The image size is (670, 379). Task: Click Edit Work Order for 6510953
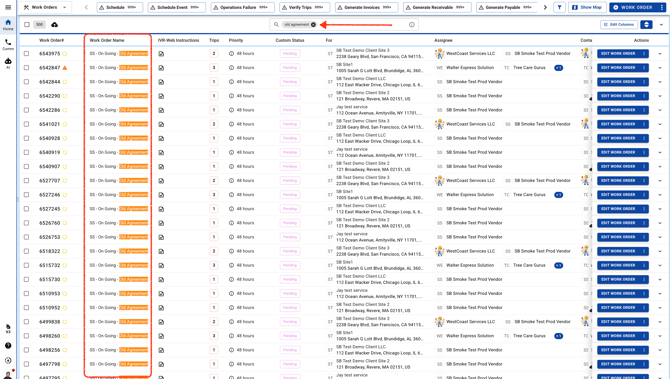pyautogui.click(x=618, y=294)
